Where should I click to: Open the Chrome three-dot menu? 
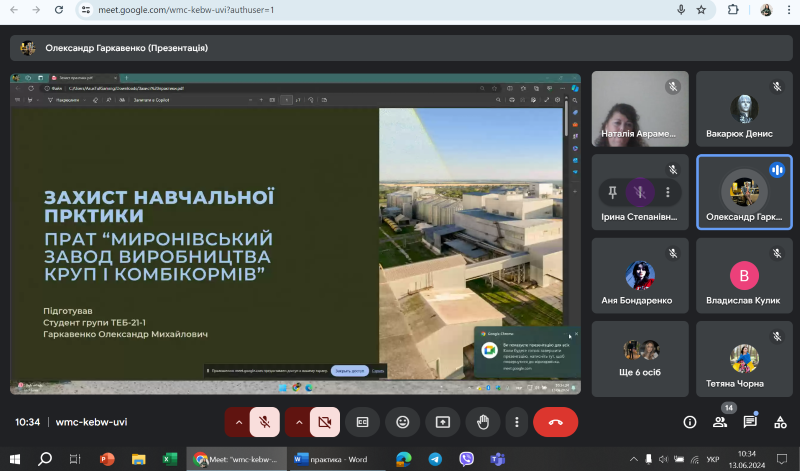(789, 10)
